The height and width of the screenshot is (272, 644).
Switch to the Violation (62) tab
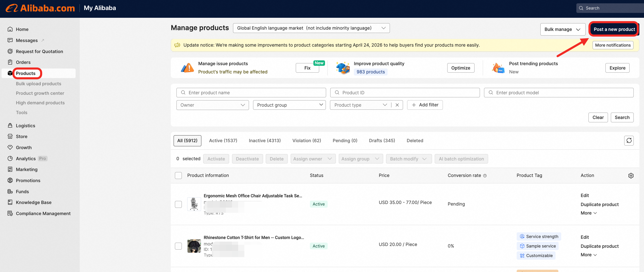(x=307, y=141)
